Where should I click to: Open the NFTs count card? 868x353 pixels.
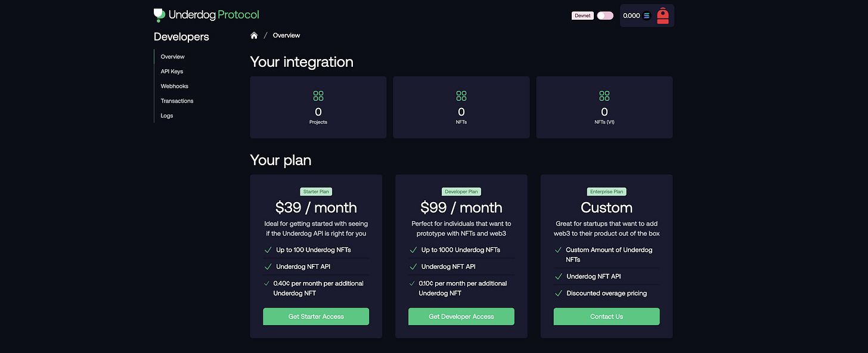(x=461, y=107)
